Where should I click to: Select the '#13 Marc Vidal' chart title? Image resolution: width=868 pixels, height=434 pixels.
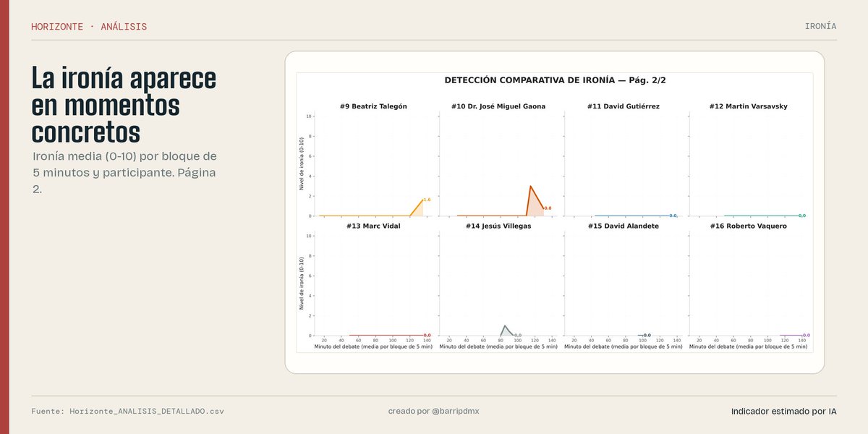pyautogui.click(x=373, y=226)
